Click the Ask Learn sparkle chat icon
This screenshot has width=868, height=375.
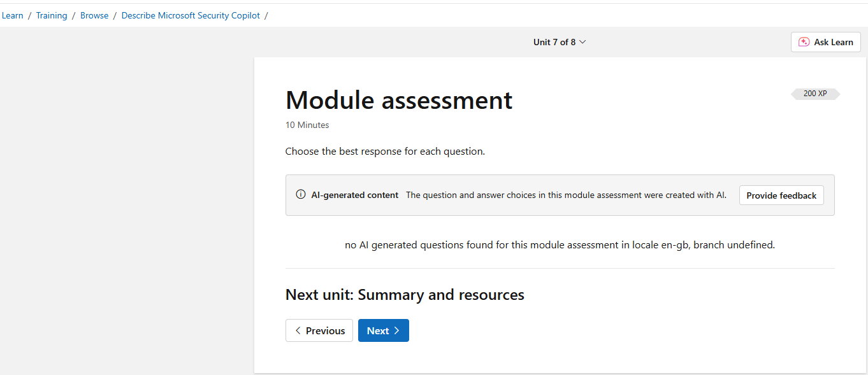pos(804,42)
